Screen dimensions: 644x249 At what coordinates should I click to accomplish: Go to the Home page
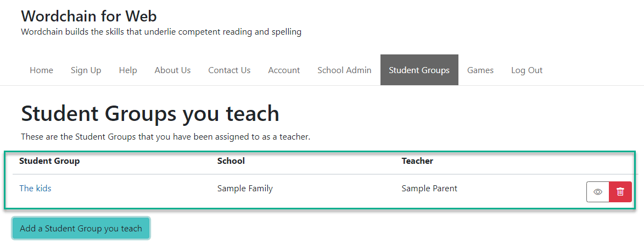click(42, 70)
